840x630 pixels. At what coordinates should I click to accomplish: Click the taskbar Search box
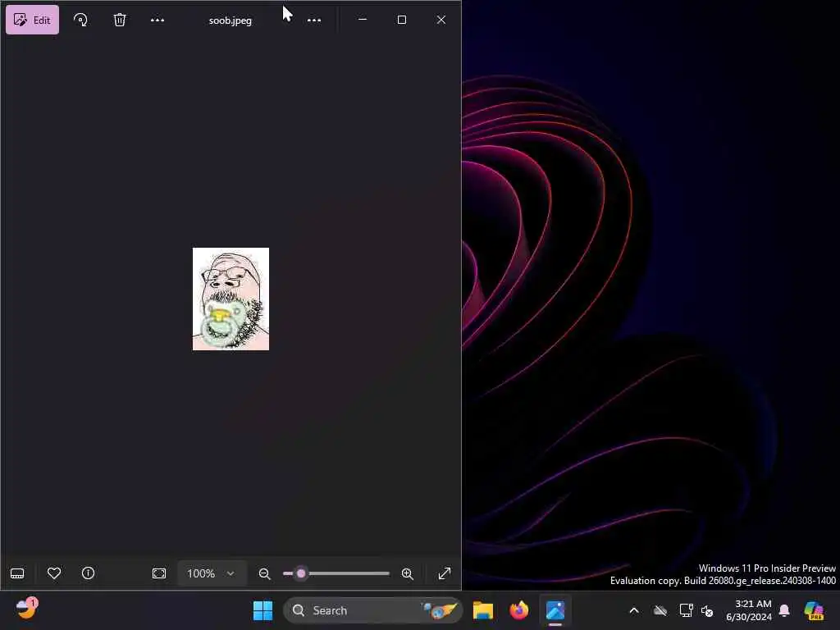pyautogui.click(x=373, y=610)
